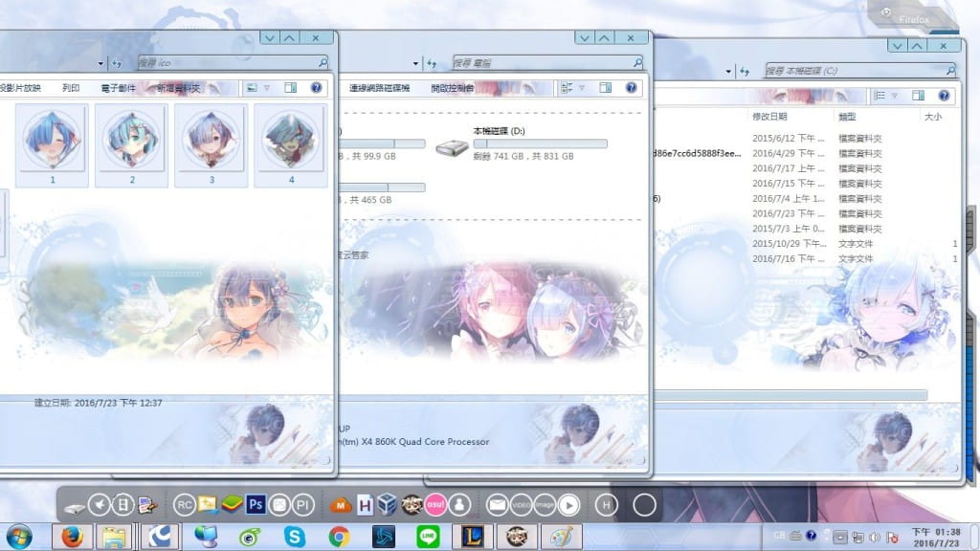Select 電子郵件 in the ico window toolbar
Viewport: 980px width, 551px height.
(118, 87)
